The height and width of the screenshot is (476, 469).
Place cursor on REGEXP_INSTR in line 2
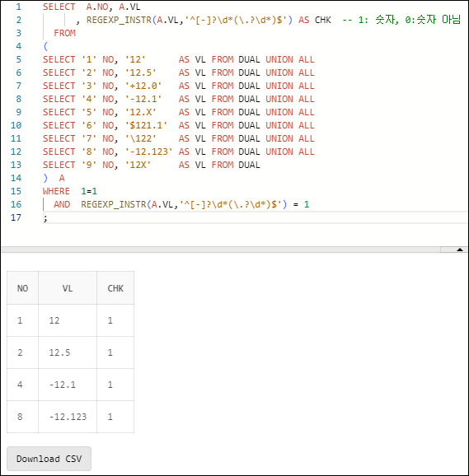[x=119, y=20]
